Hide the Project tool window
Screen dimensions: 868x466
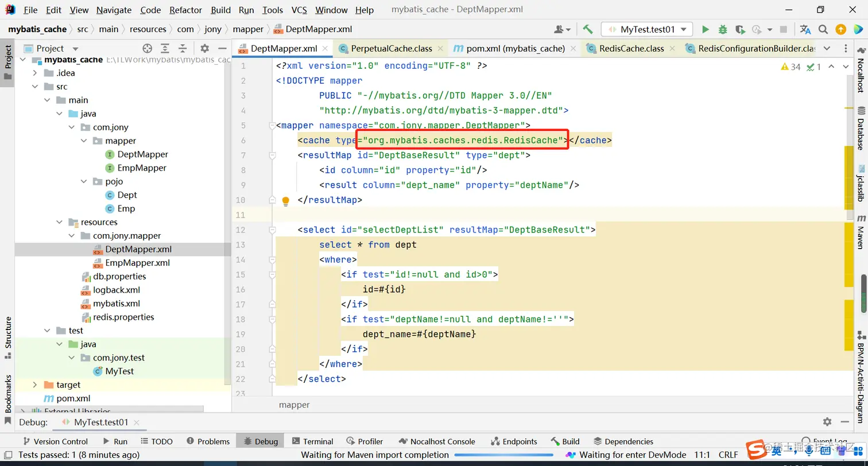(x=221, y=48)
